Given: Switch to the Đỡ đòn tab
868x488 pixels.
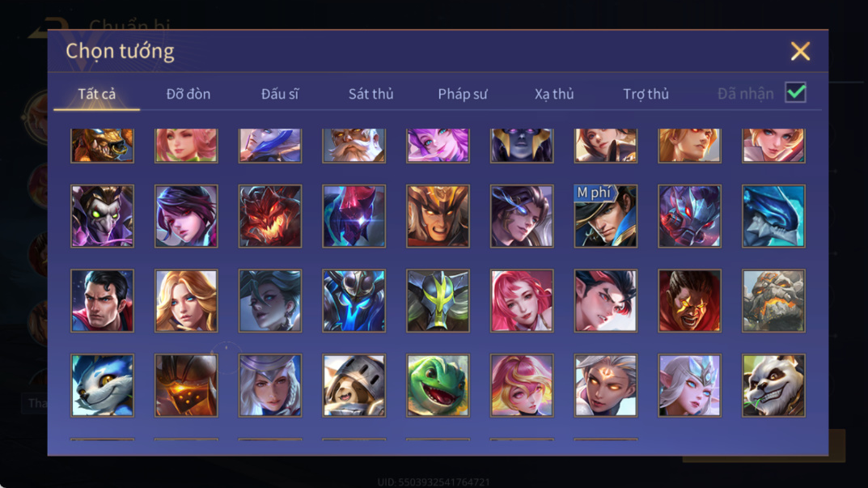Looking at the screenshot, I should [x=188, y=94].
